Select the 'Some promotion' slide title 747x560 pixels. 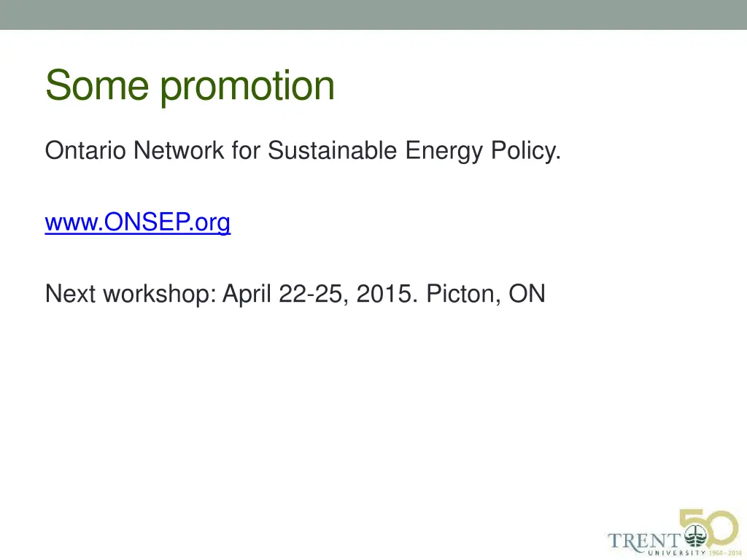pyautogui.click(x=190, y=86)
